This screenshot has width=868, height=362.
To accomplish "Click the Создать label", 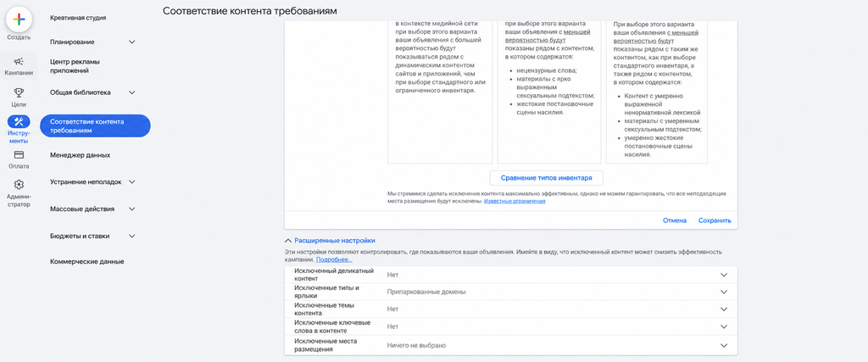I will [x=19, y=37].
